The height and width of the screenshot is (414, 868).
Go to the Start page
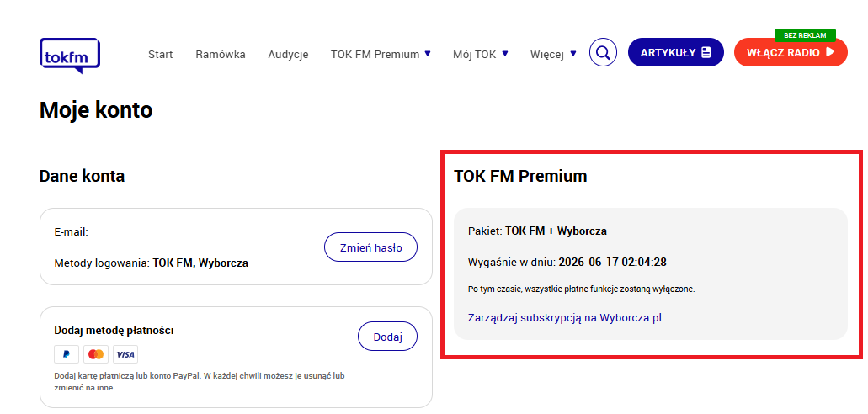coord(161,54)
